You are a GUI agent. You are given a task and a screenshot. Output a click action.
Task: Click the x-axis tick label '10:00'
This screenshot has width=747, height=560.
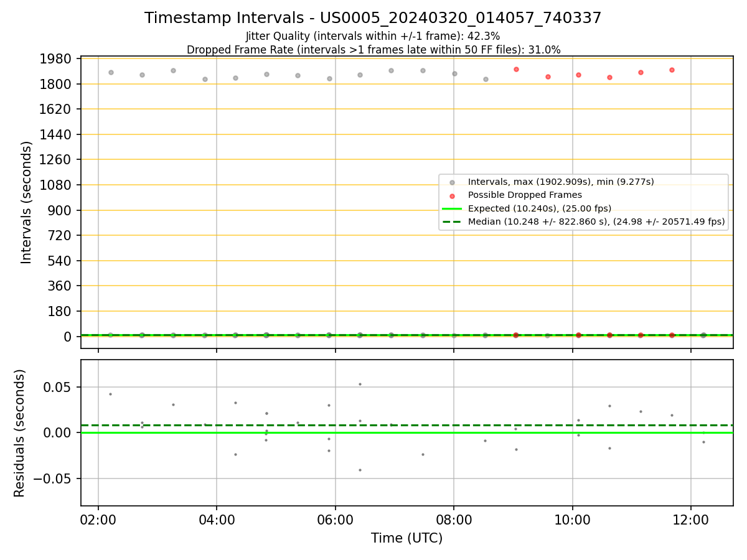coord(573,520)
